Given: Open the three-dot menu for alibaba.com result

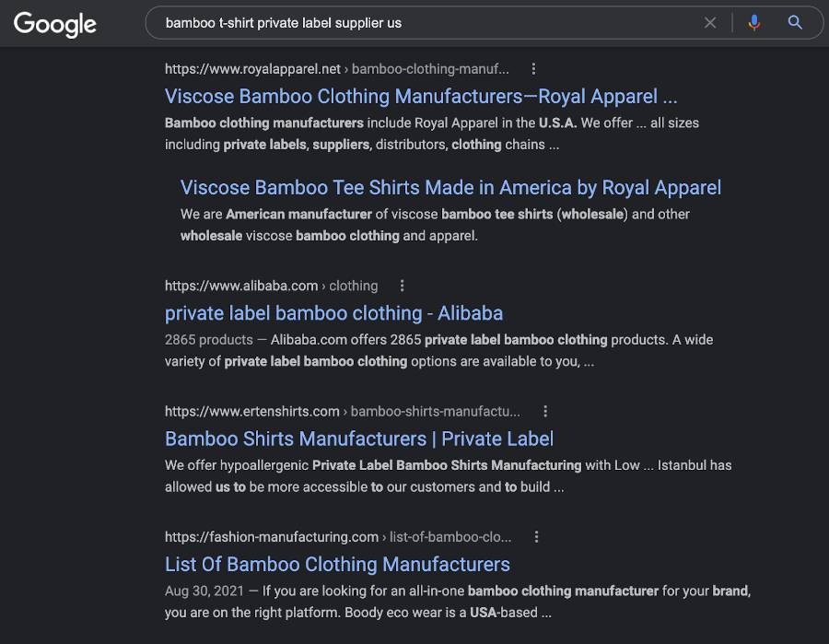Looking at the screenshot, I should pos(403,286).
